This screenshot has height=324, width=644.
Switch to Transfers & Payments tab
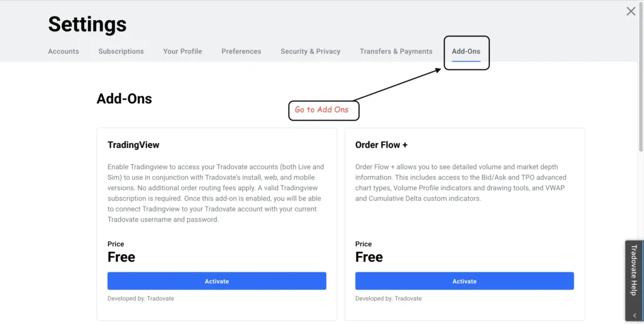click(396, 52)
